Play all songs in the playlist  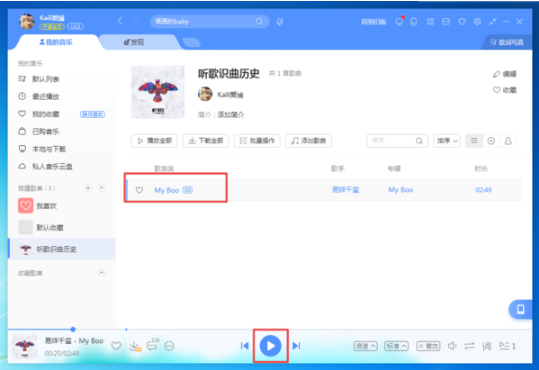(x=154, y=141)
